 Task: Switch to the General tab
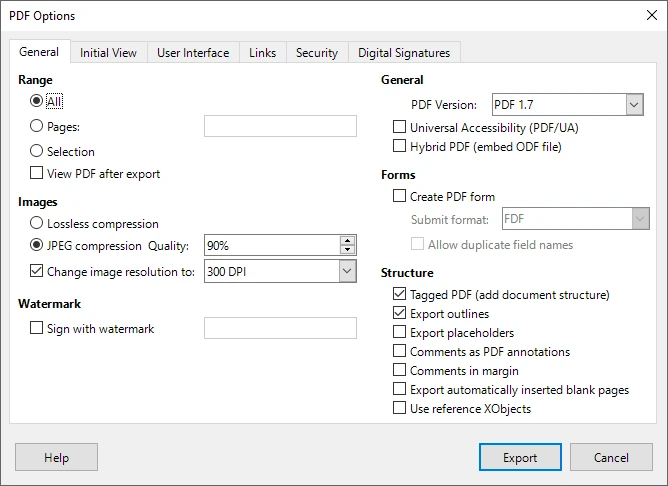tap(39, 52)
